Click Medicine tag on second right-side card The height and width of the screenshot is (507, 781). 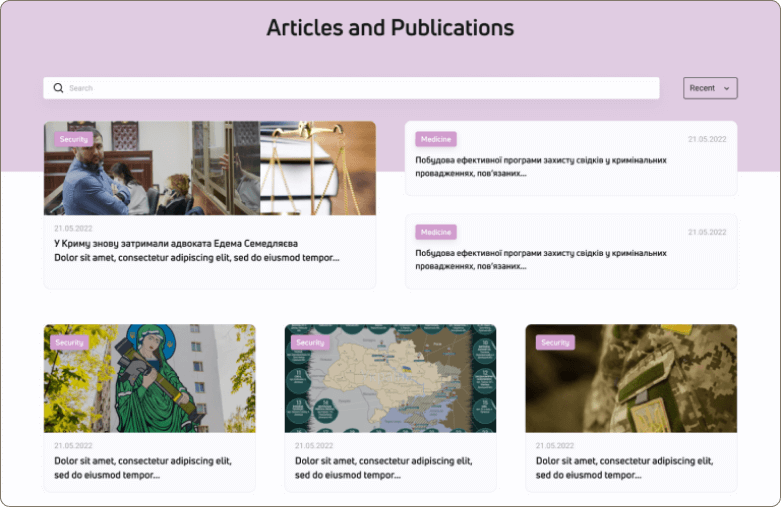click(436, 232)
